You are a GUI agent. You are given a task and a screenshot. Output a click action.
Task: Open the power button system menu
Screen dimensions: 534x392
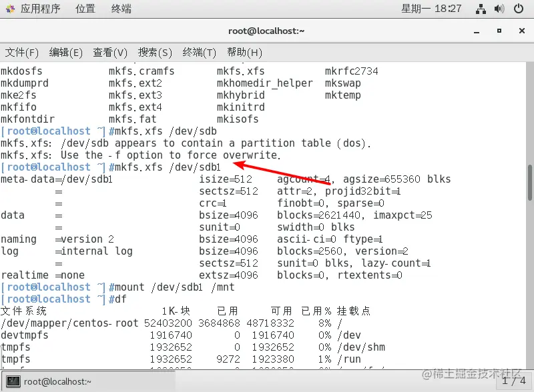[519, 9]
